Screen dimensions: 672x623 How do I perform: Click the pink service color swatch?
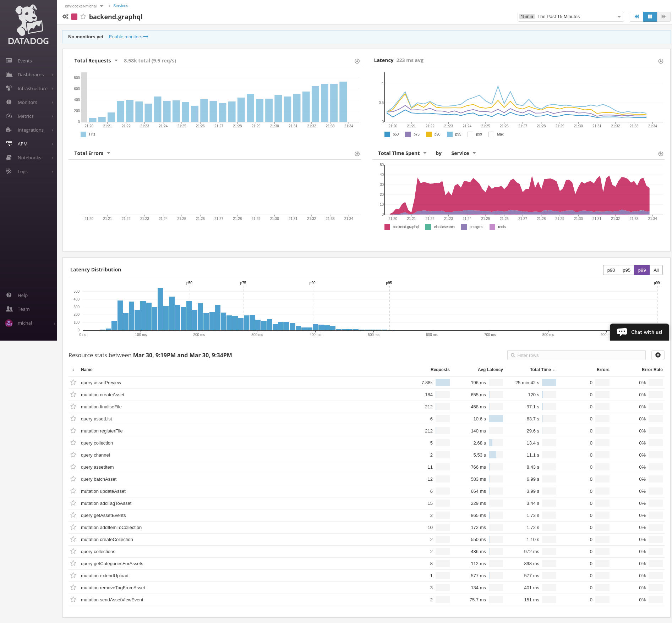coord(74,17)
